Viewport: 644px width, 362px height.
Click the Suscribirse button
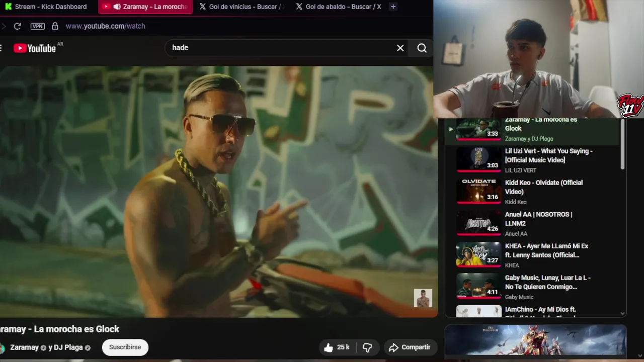point(125,347)
